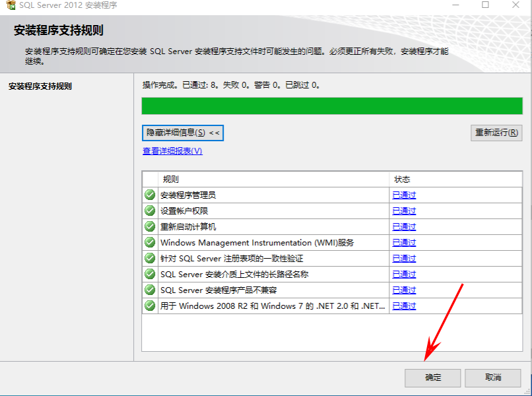Viewport: 532px width, 396px height.
Task: Click green check icon for 注册表项的一致性验证 rule
Action: coord(150,258)
